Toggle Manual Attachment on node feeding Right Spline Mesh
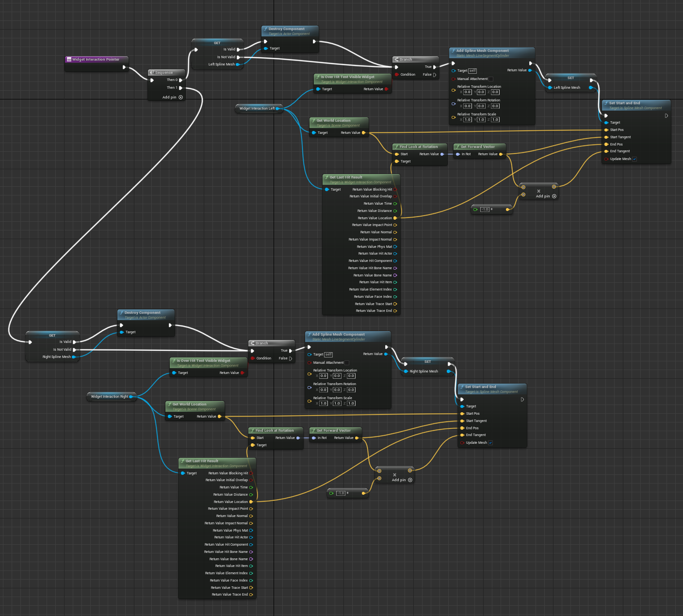 pos(346,363)
